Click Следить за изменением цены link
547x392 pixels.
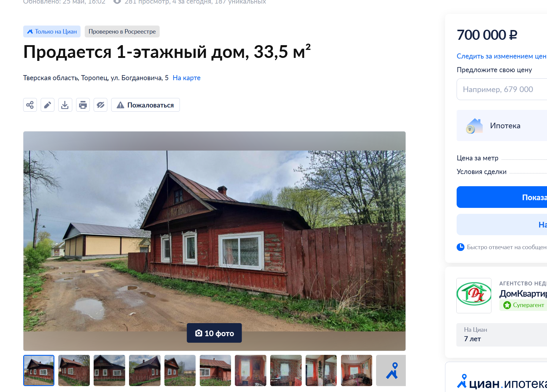[x=502, y=56]
